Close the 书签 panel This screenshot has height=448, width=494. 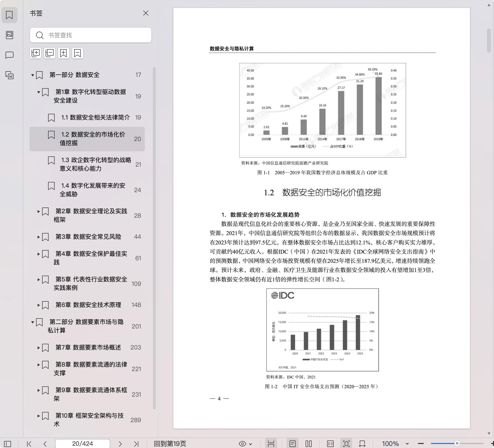146,13
